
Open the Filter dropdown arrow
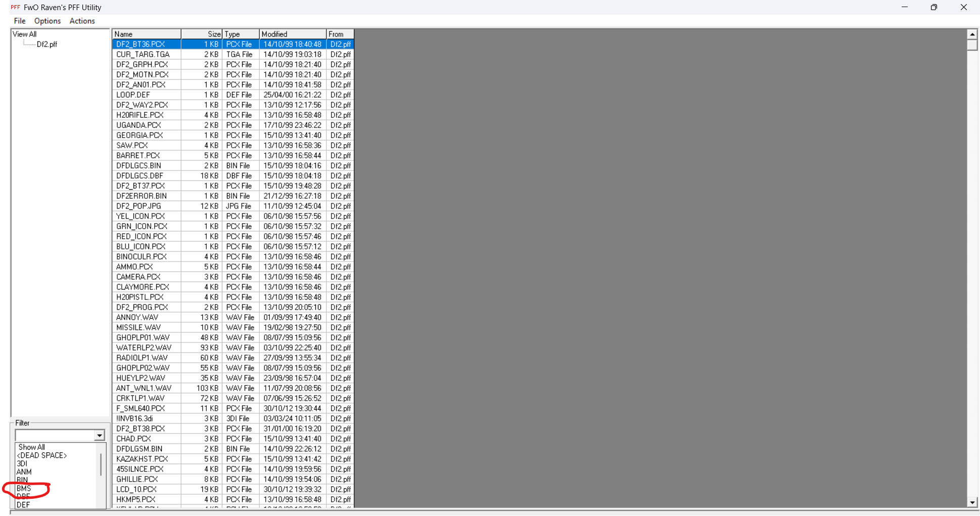(x=100, y=435)
